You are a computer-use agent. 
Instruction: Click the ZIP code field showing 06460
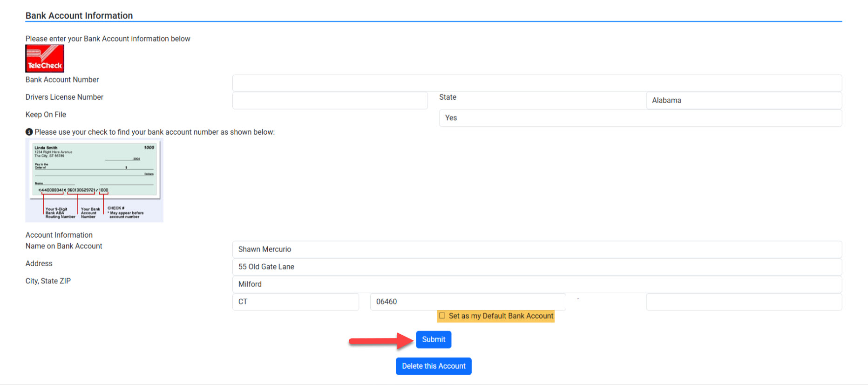468,302
